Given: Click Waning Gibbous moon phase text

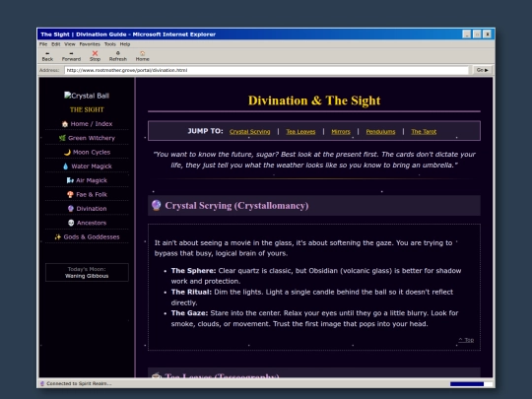Looking at the screenshot, I should [x=87, y=276].
